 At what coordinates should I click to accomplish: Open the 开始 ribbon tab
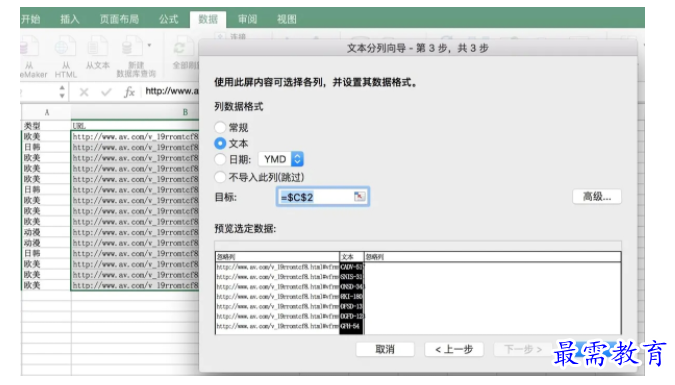click(31, 19)
